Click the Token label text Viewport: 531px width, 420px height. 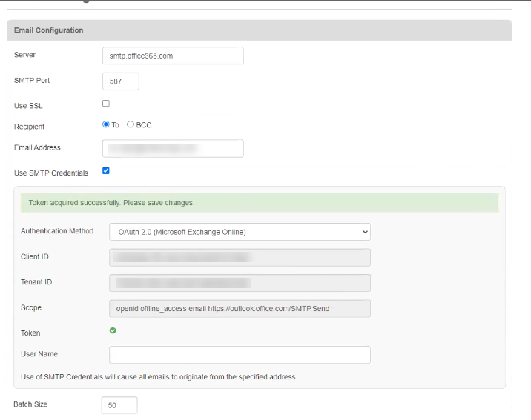30,333
